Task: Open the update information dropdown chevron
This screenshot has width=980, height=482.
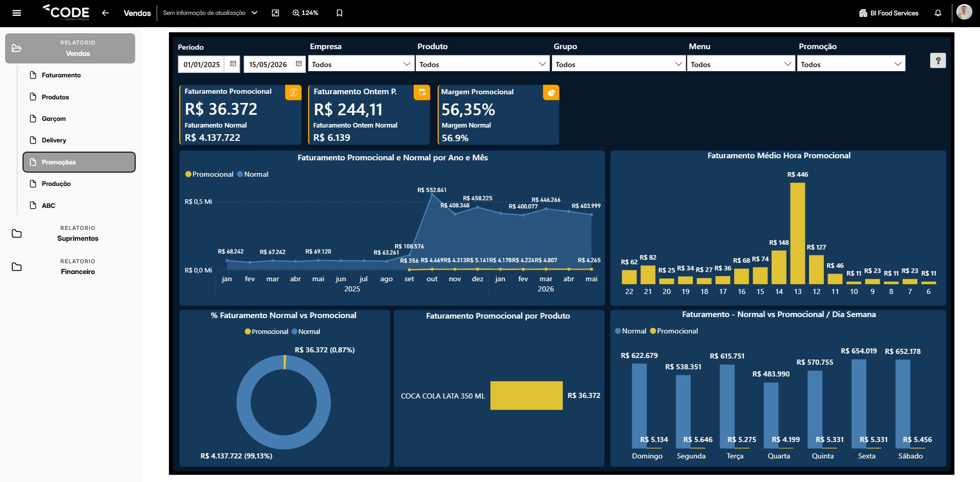Action: click(x=254, y=13)
